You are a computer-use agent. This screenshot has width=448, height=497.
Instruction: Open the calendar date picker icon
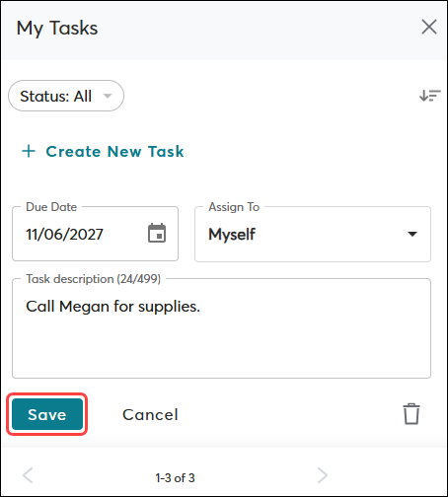[x=157, y=233]
